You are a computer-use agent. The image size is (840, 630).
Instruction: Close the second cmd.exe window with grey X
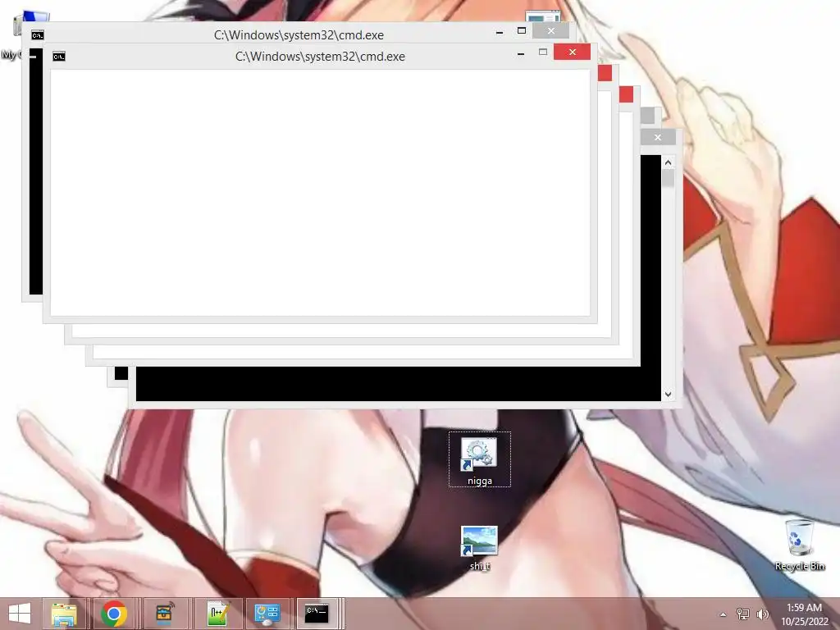click(550, 30)
